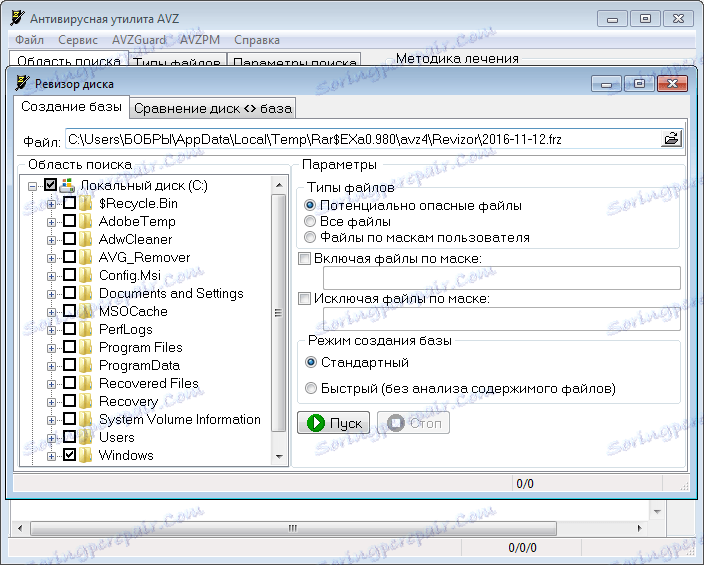
Task: Check the $Recycle.Bin checkbox
Action: click(x=69, y=203)
